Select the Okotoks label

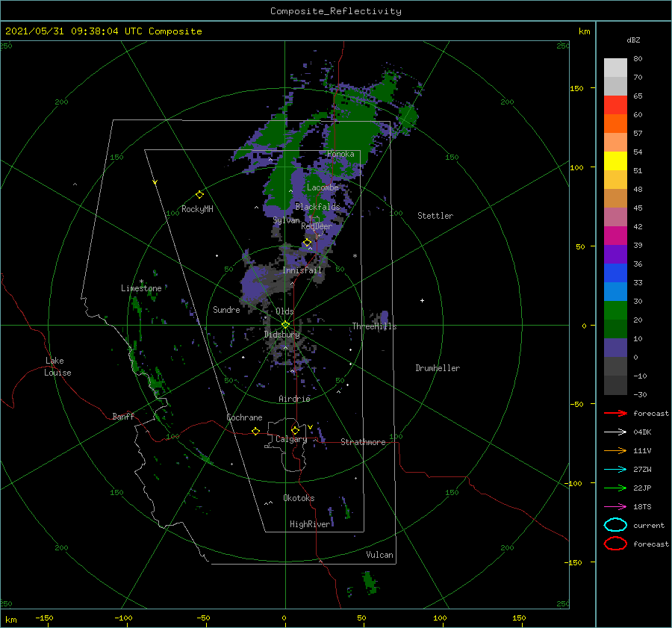click(x=299, y=498)
